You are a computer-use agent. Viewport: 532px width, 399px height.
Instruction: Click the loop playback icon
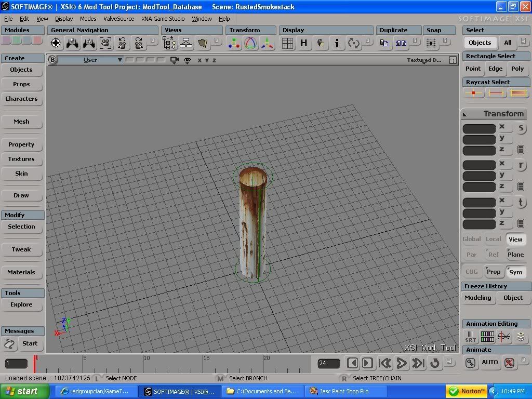coord(435,363)
